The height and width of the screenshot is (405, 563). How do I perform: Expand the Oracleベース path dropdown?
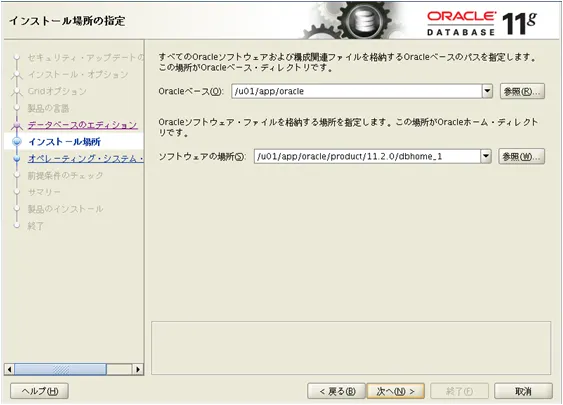pyautogui.click(x=487, y=91)
